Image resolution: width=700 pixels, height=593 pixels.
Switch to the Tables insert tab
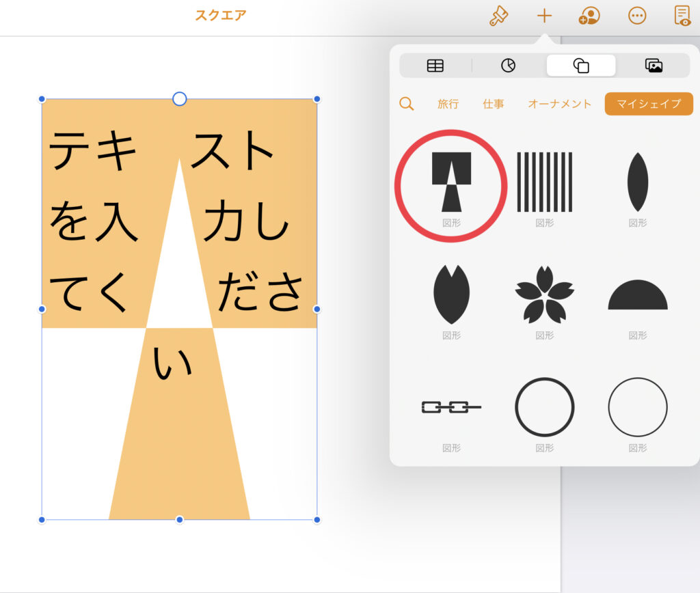tap(435, 66)
